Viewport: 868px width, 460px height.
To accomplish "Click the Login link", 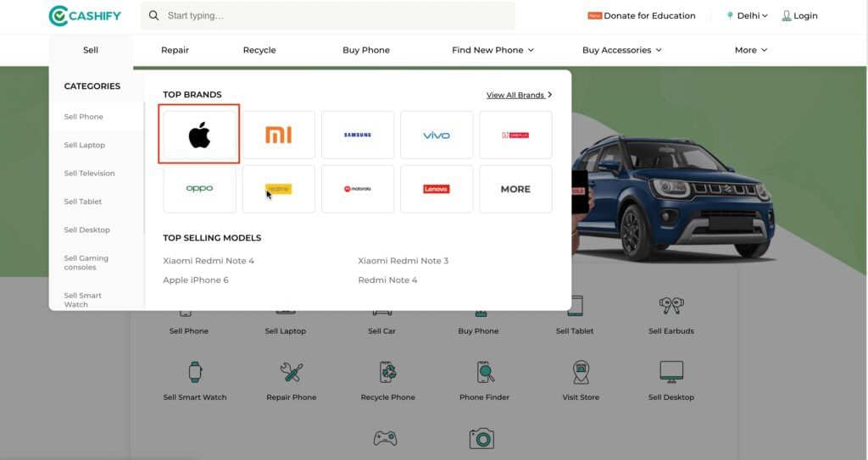I will tap(805, 15).
